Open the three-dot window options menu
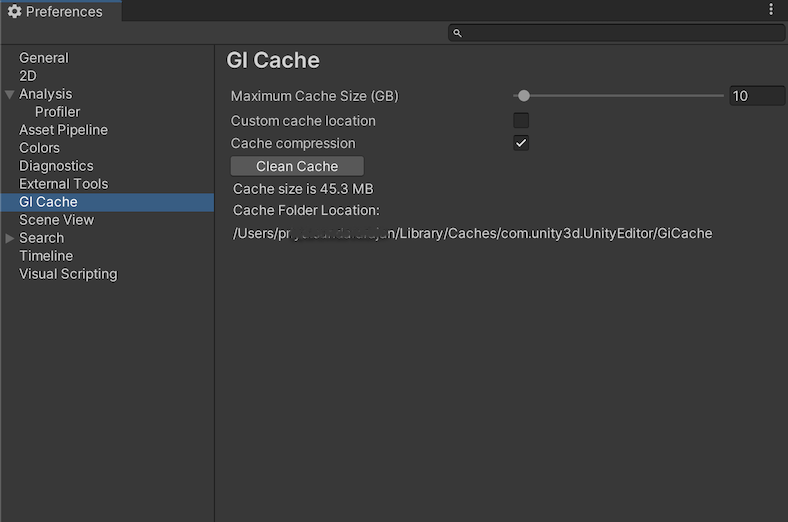The width and height of the screenshot is (788, 522). 770,10
